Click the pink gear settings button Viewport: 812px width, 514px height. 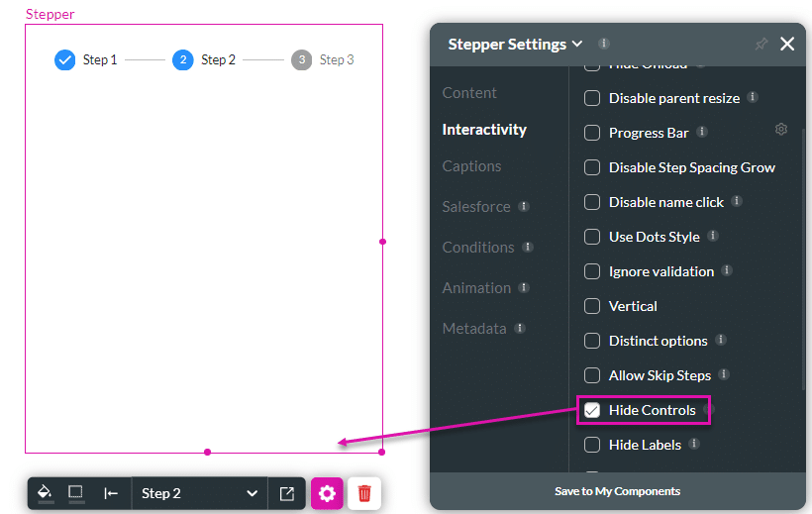click(327, 493)
